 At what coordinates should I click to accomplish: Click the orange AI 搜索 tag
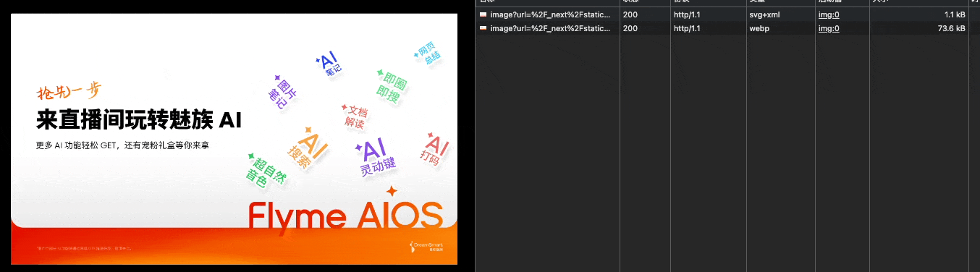click(x=308, y=148)
